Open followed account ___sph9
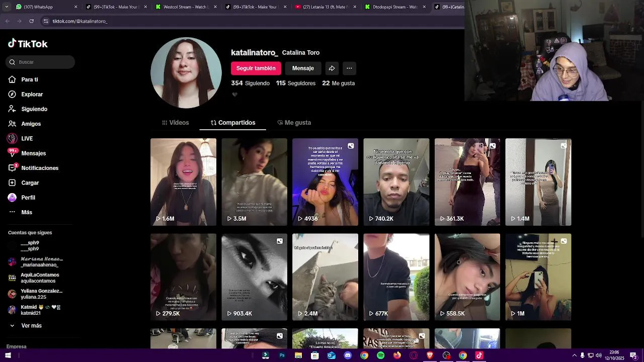This screenshot has width=644, height=362. point(24,246)
